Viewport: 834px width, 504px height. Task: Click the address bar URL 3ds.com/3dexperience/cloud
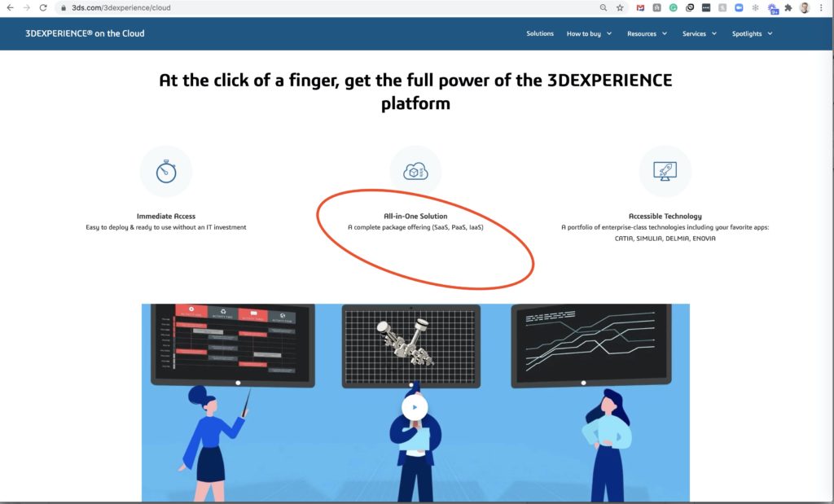click(x=121, y=8)
